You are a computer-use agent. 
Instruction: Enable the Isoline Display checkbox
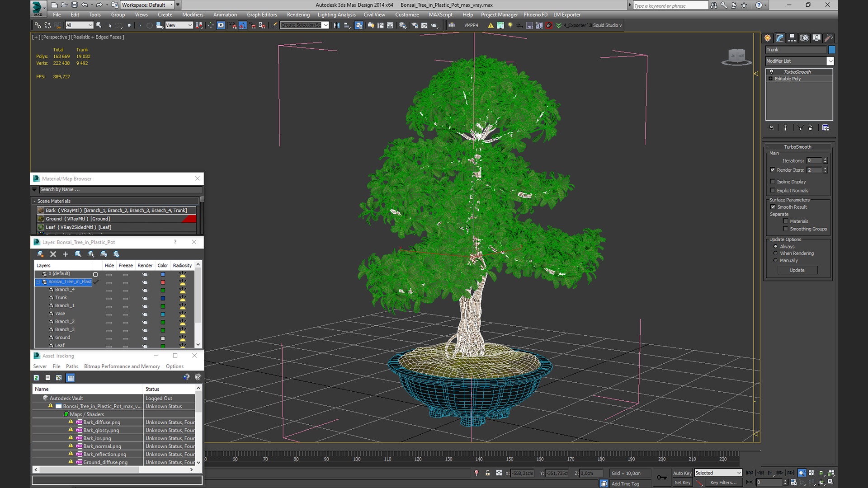773,182
